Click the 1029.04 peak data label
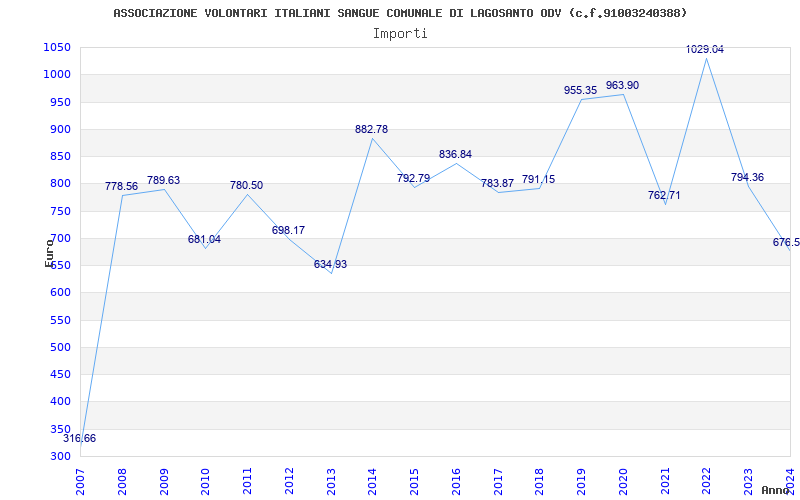The width and height of the screenshot is (800, 500). [x=704, y=49]
